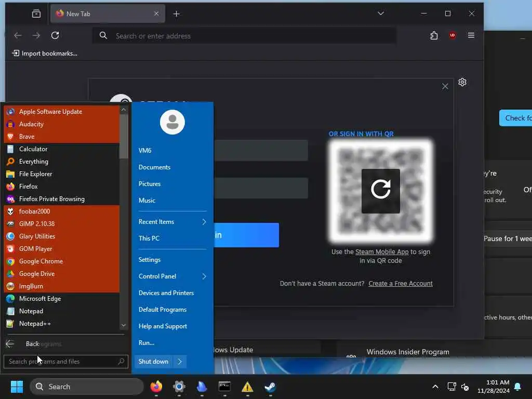Image resolution: width=532 pixels, height=399 pixels.
Task: Click the Steam icon on the taskbar
Action: 270,387
